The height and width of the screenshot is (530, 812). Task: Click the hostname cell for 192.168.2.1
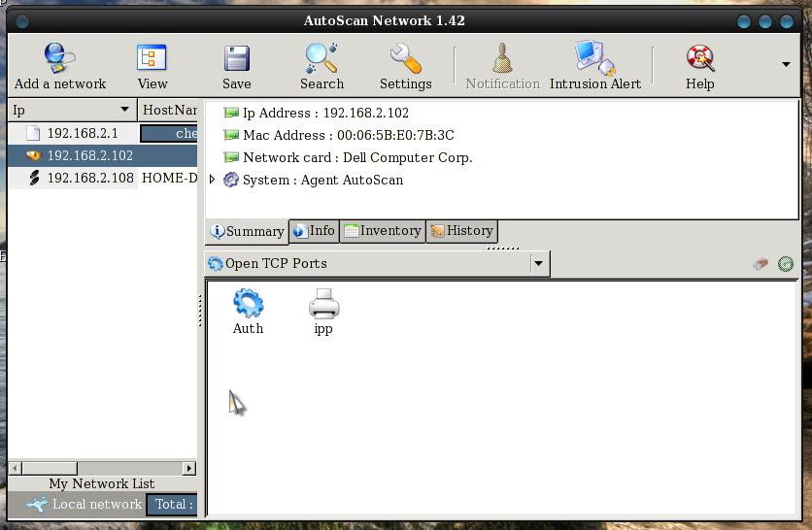click(x=169, y=133)
